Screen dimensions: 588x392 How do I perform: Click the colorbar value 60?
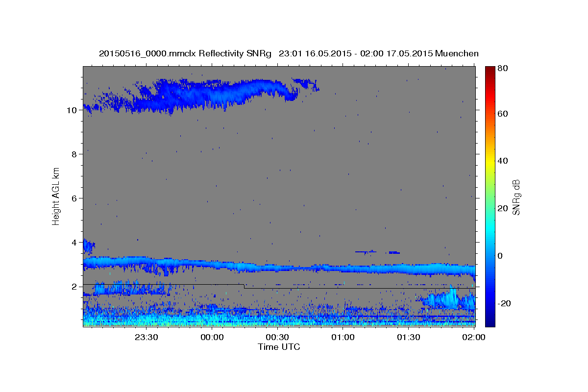(504, 114)
